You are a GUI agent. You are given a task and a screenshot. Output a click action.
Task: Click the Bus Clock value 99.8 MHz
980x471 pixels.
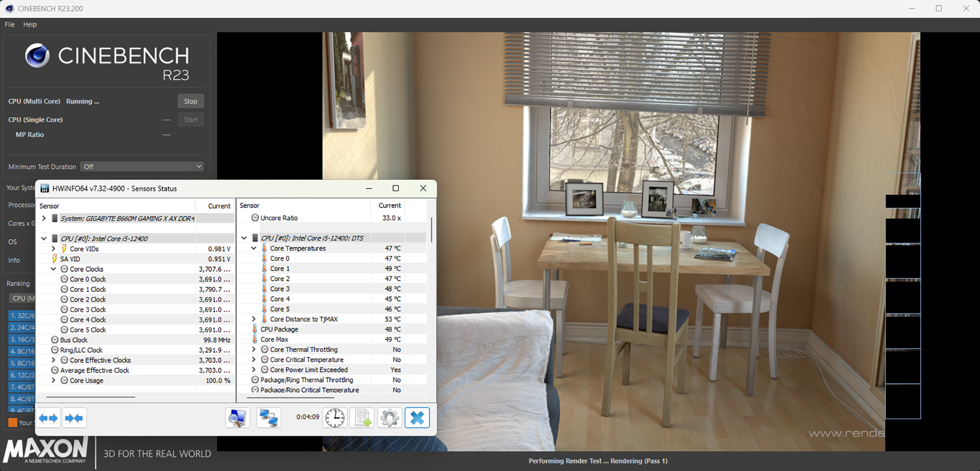click(x=217, y=340)
